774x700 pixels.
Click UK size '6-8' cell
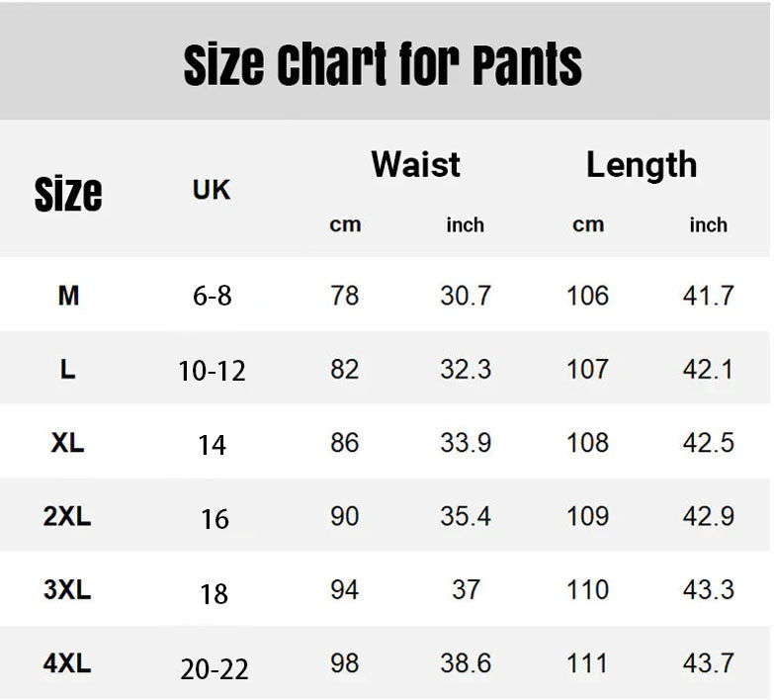pyautogui.click(x=213, y=296)
